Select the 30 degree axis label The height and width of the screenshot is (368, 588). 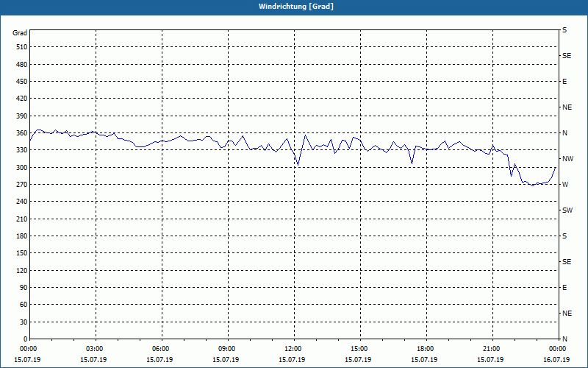[24, 322]
